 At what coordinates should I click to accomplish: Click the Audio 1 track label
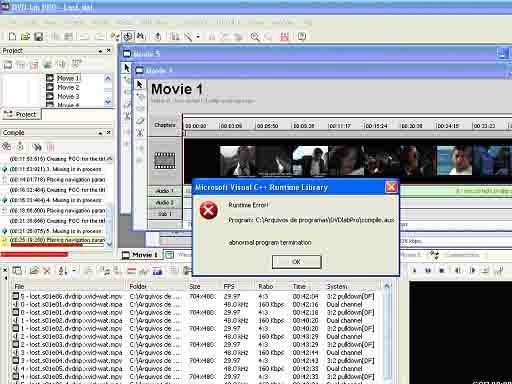tap(165, 191)
